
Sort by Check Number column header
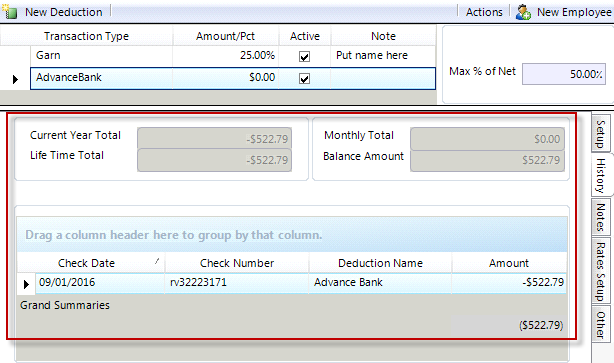(237, 263)
